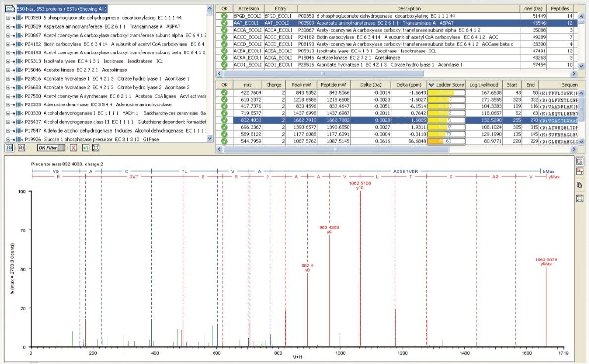This screenshot has width=589, height=364.
Task: Sort the protein table by mW (Da) column
Action: coord(534,8)
